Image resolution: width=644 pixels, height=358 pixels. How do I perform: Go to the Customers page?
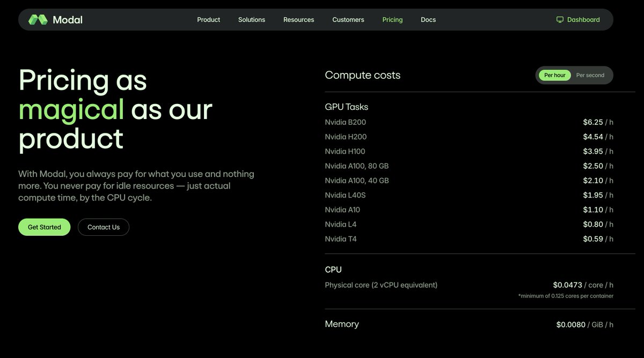(348, 20)
